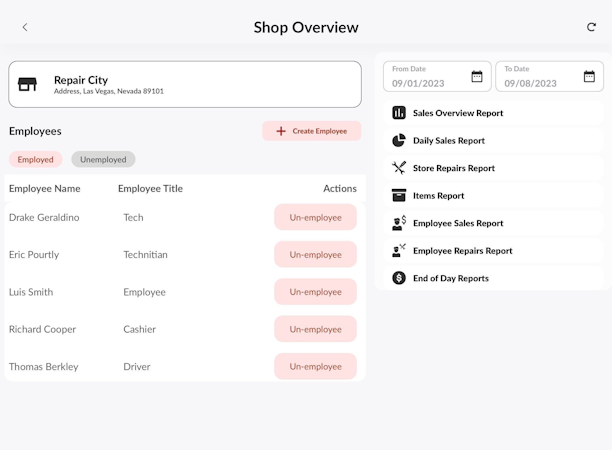The width and height of the screenshot is (612, 450).
Task: Un-employee Richard Cooper
Action: pyautogui.click(x=315, y=329)
